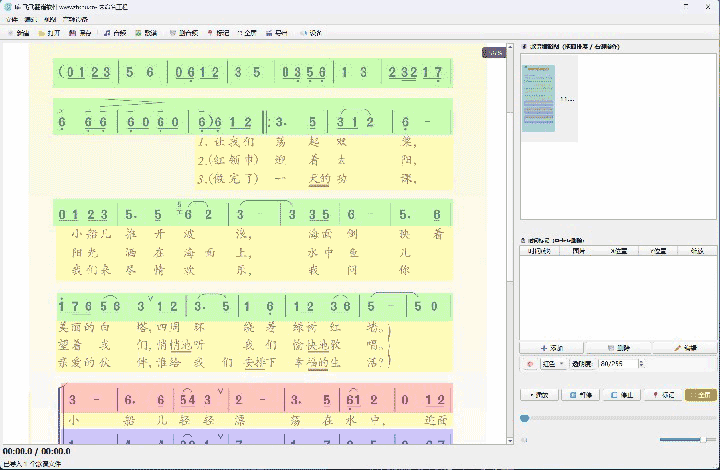Click the opacity 80/255 input field
The height and width of the screenshot is (470, 720).
(x=618, y=364)
